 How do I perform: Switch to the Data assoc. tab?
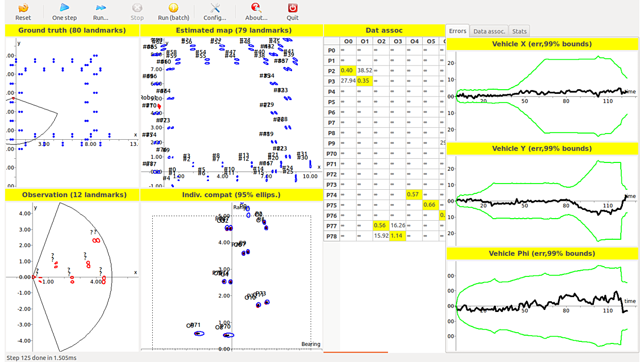click(489, 31)
